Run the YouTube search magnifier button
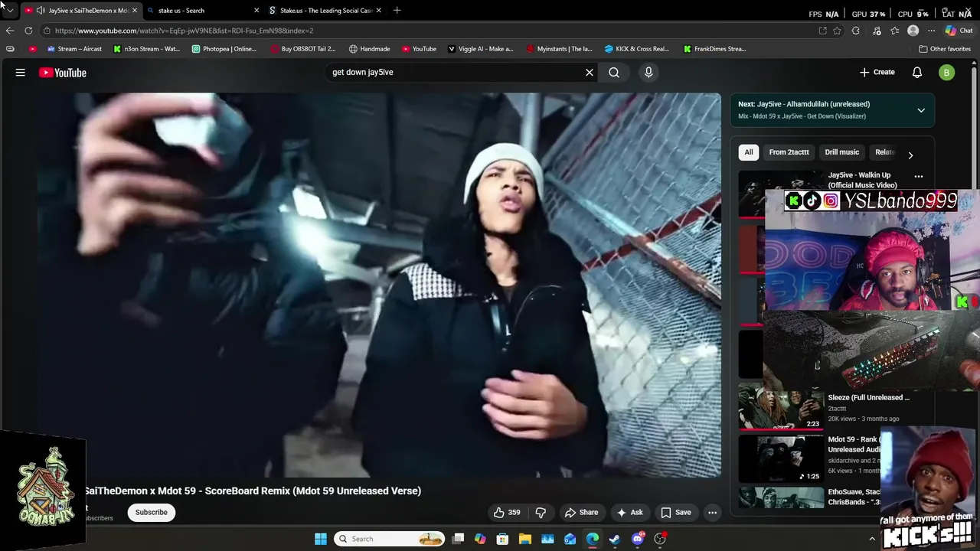980x551 pixels. (614, 73)
